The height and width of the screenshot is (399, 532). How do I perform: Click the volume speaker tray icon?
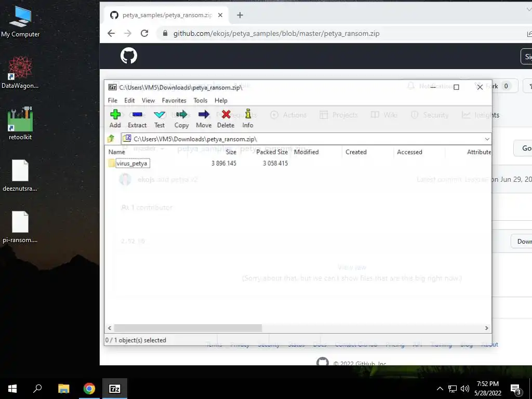coord(465,389)
